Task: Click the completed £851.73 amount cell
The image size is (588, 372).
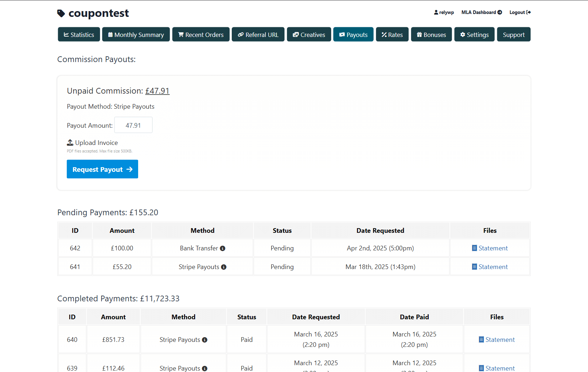Action: pyautogui.click(x=113, y=339)
